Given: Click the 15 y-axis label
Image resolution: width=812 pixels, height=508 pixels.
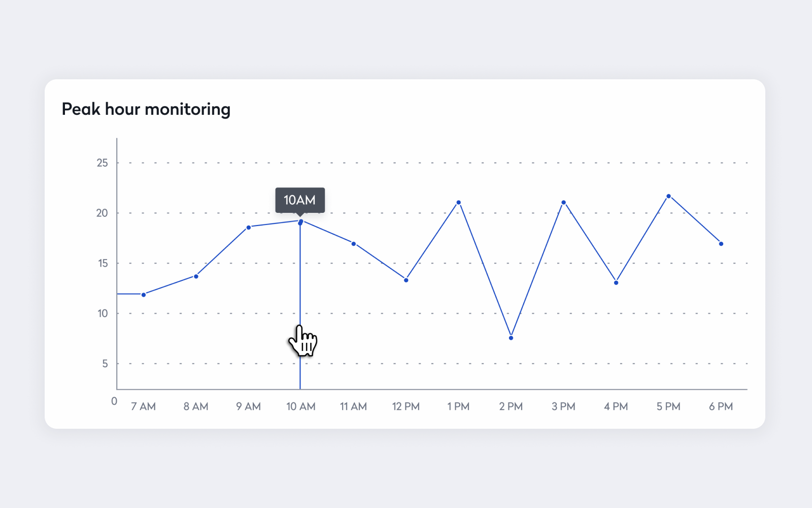Looking at the screenshot, I should tap(103, 263).
